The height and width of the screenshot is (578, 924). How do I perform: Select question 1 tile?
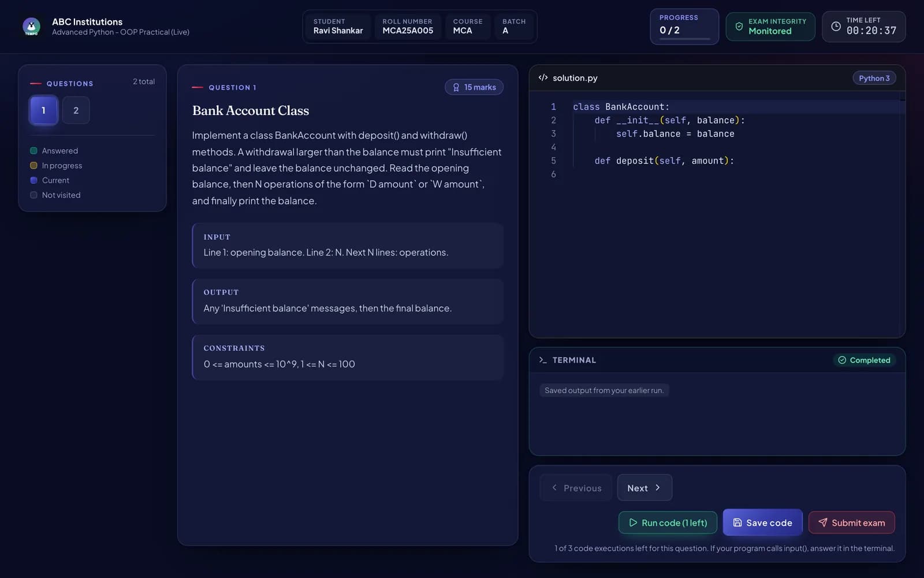43,110
